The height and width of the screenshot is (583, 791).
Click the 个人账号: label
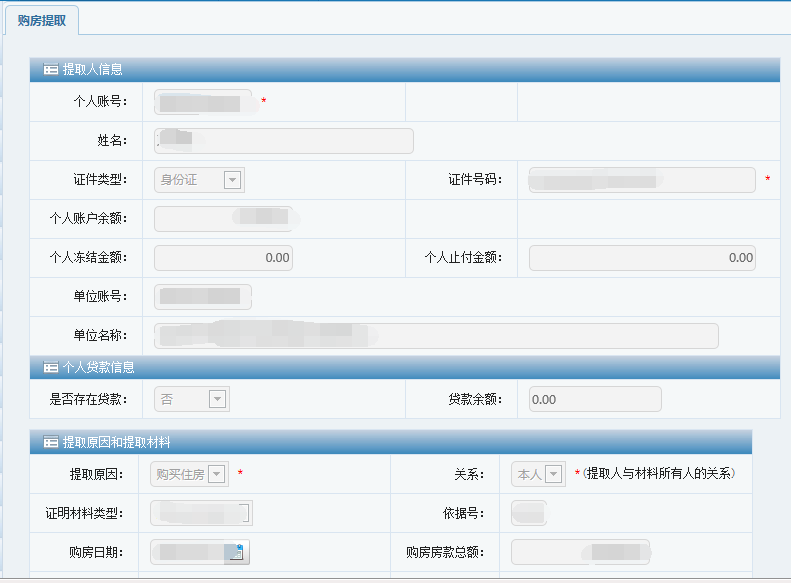[x=100, y=101]
